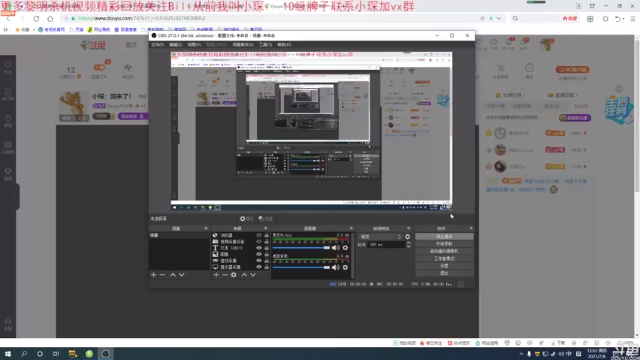
Task: Add a new scene with the plus icon in OBS Scenes panel
Action: coord(153,275)
